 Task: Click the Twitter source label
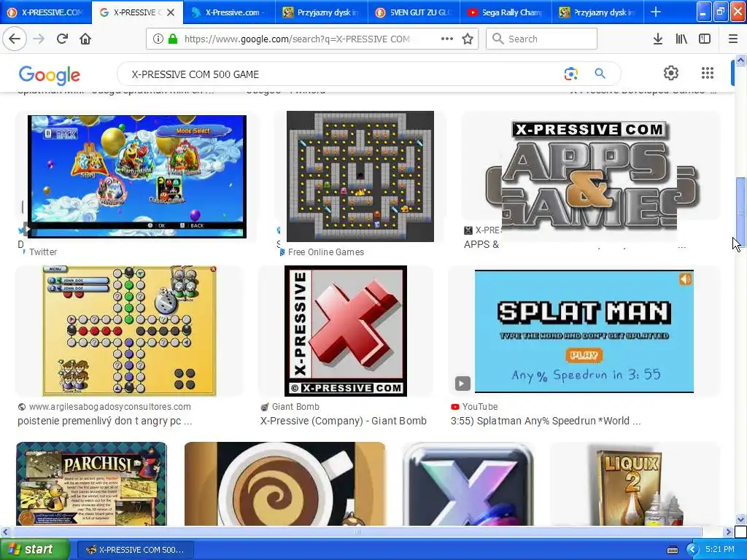point(43,252)
